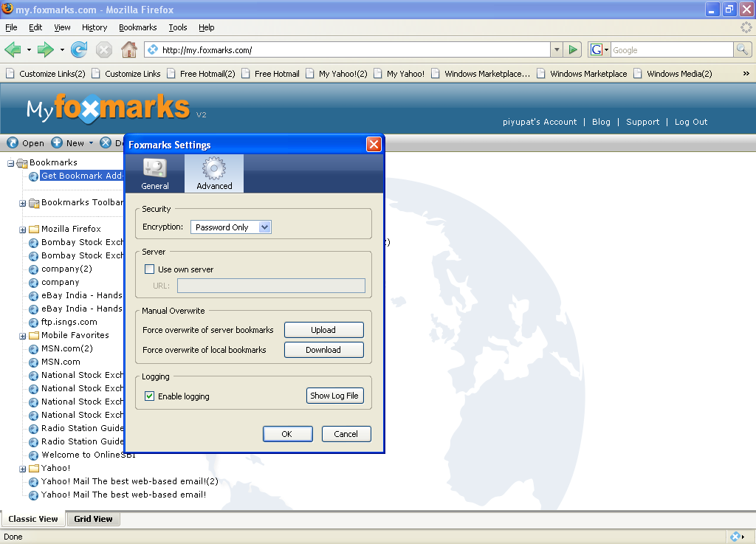
Task: Open the Bookmarks menu
Action: (x=138, y=27)
